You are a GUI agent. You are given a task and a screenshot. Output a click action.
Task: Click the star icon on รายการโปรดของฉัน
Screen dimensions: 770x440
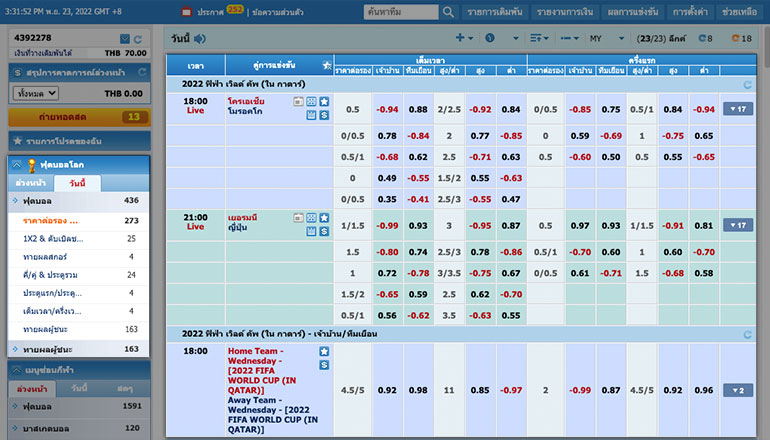[x=18, y=141]
